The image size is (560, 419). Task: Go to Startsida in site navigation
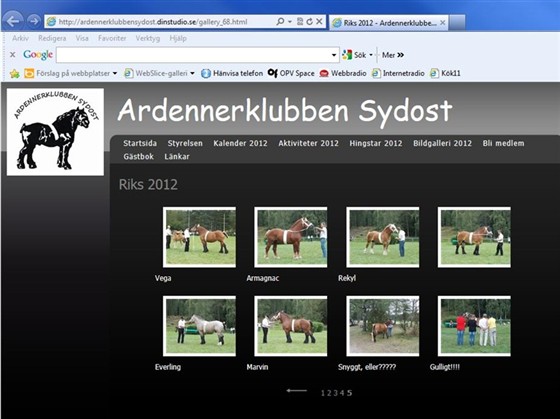click(x=140, y=143)
